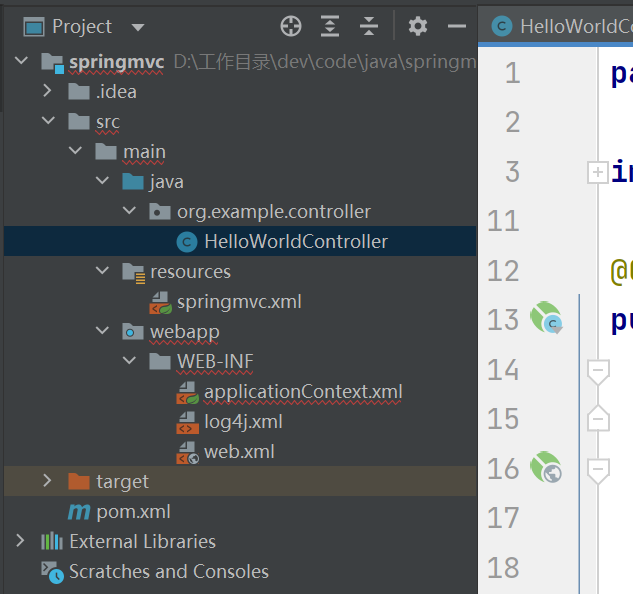Hide the Project panel with the minus icon
Image resolution: width=633 pixels, height=594 pixels.
pyautogui.click(x=457, y=27)
